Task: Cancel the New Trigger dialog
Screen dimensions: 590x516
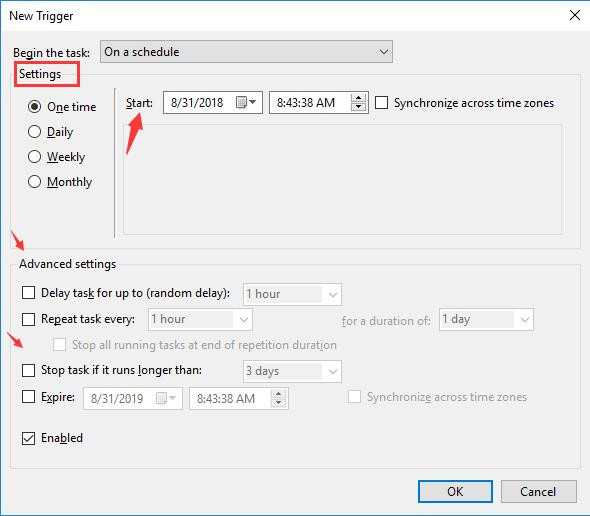Action: [x=538, y=491]
